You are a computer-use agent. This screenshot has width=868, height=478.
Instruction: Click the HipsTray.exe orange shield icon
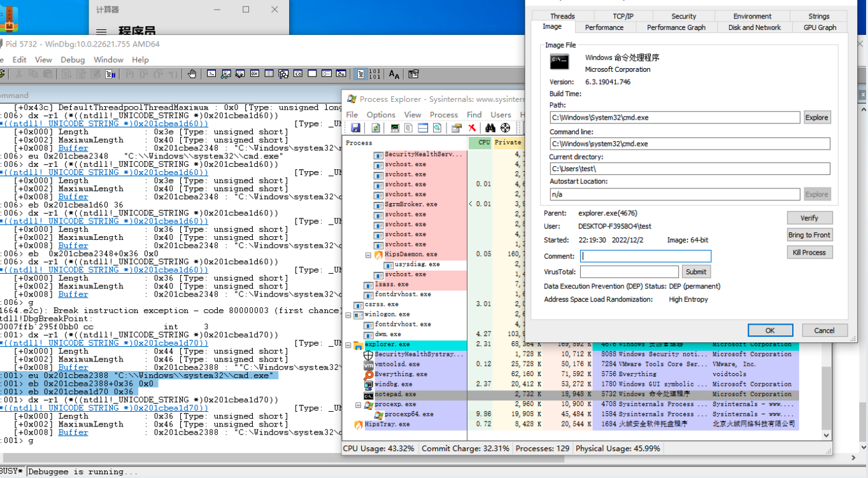click(x=358, y=424)
